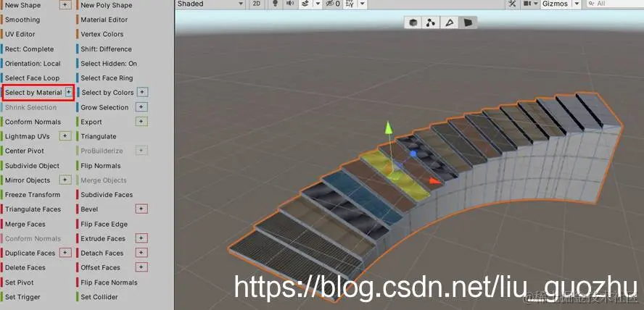644x310 pixels.
Task: Open Detach Faces options plus button
Action: [141, 253]
